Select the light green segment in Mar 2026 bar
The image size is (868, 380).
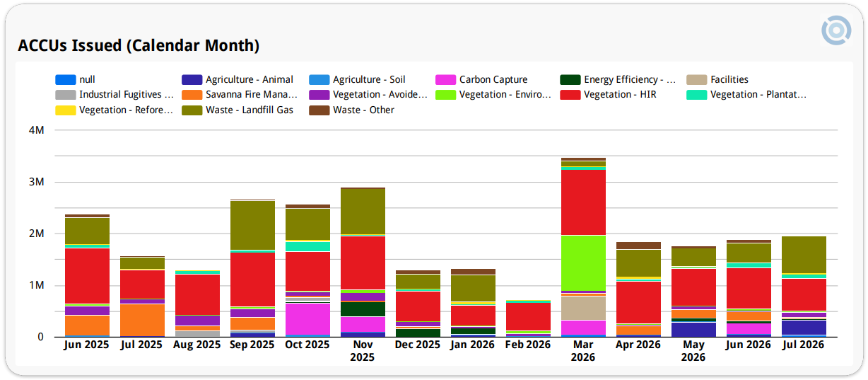tap(583, 263)
